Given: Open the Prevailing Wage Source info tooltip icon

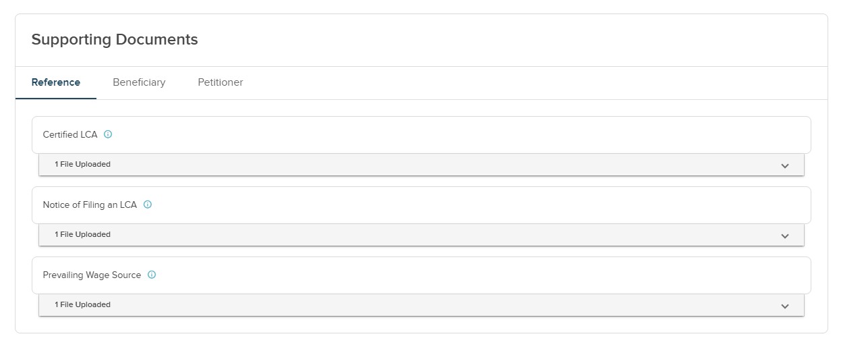Looking at the screenshot, I should coord(152,275).
